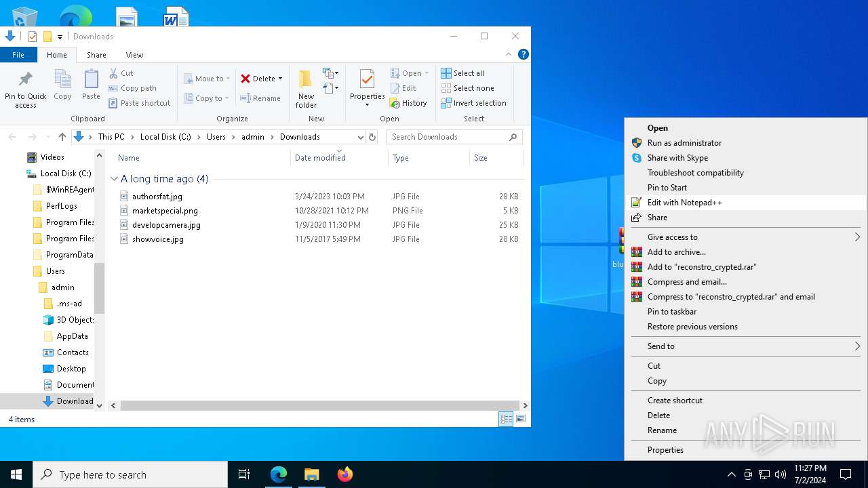Image resolution: width=868 pixels, height=488 pixels.
Task: Click the Rename ribbon icon
Action: click(x=245, y=98)
